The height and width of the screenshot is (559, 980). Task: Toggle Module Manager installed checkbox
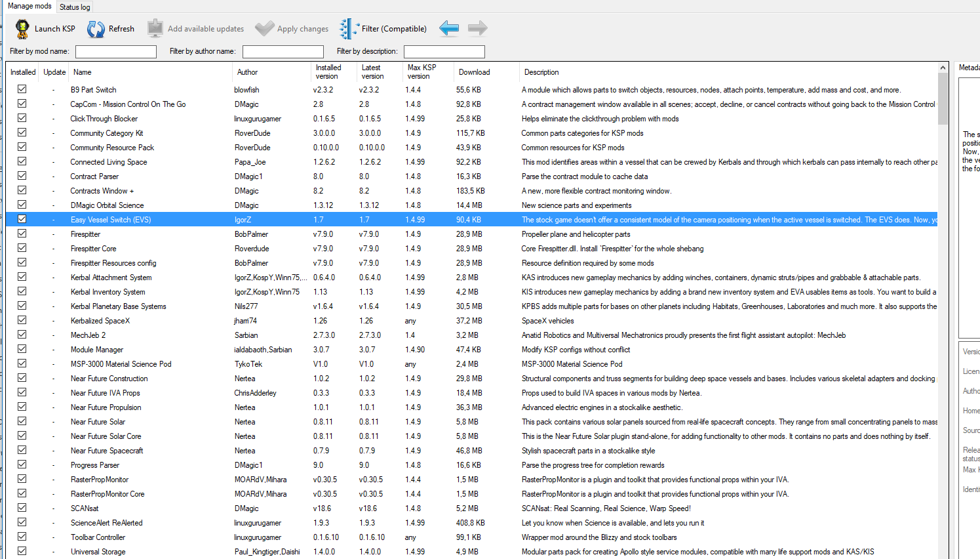click(22, 349)
